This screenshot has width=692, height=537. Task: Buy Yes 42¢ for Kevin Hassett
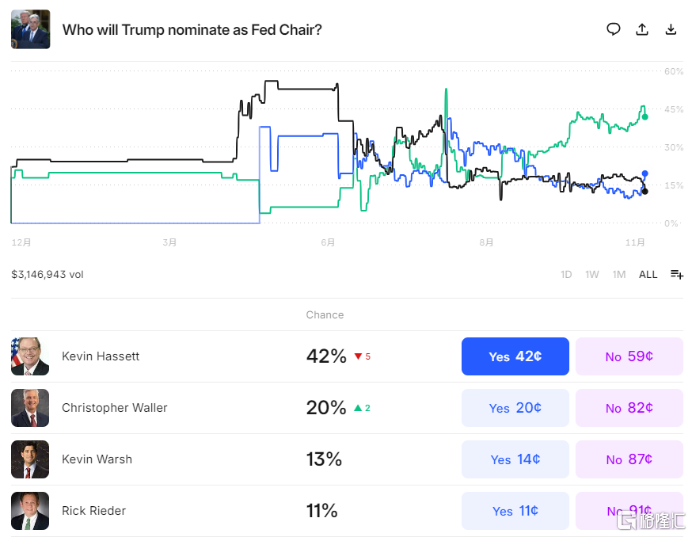click(x=515, y=357)
